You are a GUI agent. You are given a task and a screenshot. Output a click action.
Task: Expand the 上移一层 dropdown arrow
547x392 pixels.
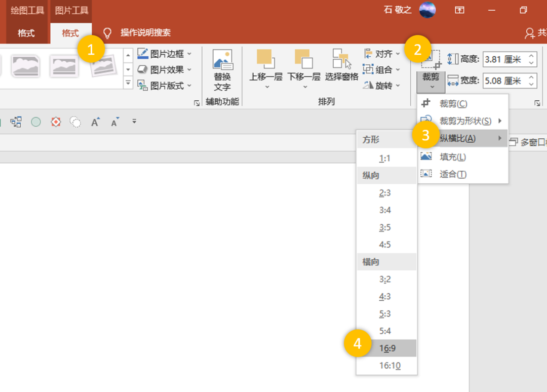coord(267,87)
